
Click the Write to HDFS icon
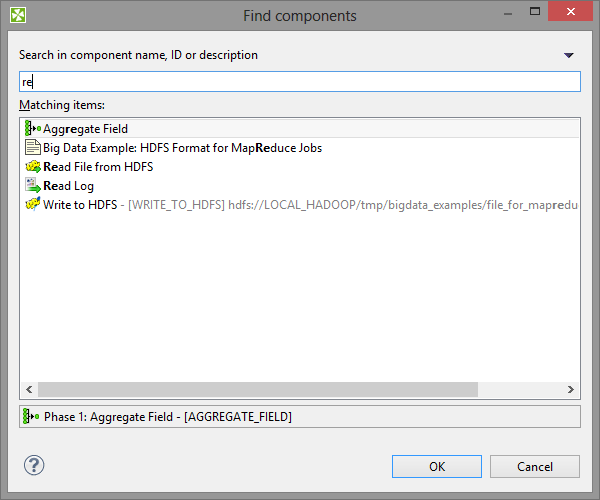[x=32, y=205]
